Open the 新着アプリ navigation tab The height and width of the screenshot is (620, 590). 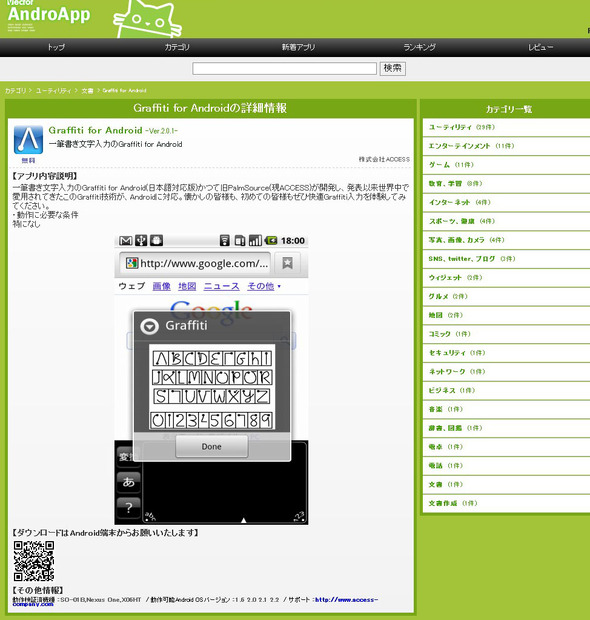299,47
